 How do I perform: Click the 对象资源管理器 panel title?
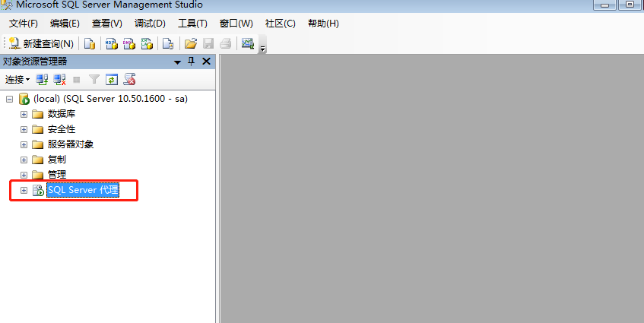(35, 62)
